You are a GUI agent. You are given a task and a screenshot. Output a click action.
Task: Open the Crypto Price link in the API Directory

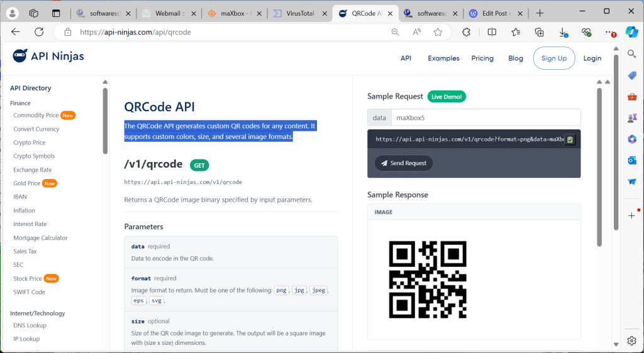[30, 143]
